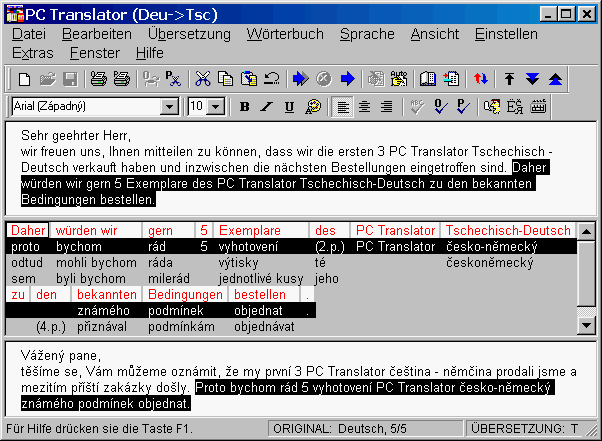Click the greyed-out floppy disk save icon

pyautogui.click(x=70, y=79)
